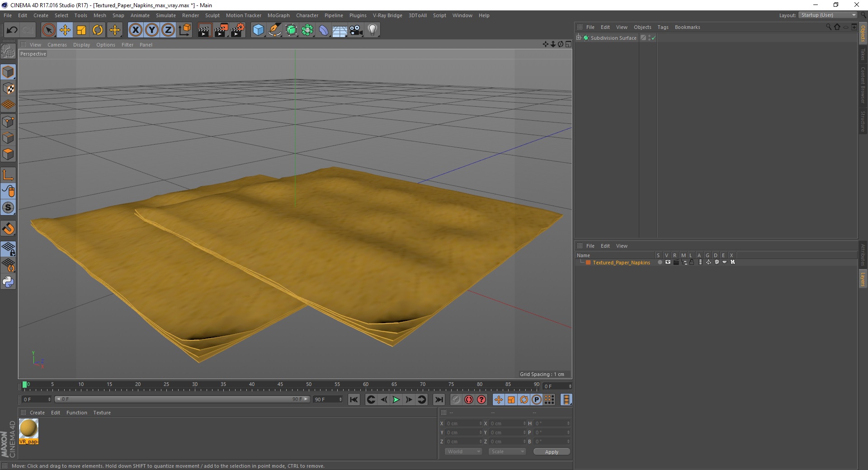The image size is (868, 470).
Task: Toggle layer Render flag for Textured_Paper_Napkins
Action: (x=676, y=262)
